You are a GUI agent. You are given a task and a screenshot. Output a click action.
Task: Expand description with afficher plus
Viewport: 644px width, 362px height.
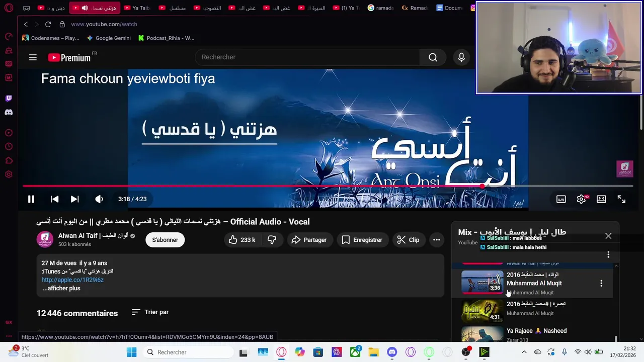coord(61,288)
